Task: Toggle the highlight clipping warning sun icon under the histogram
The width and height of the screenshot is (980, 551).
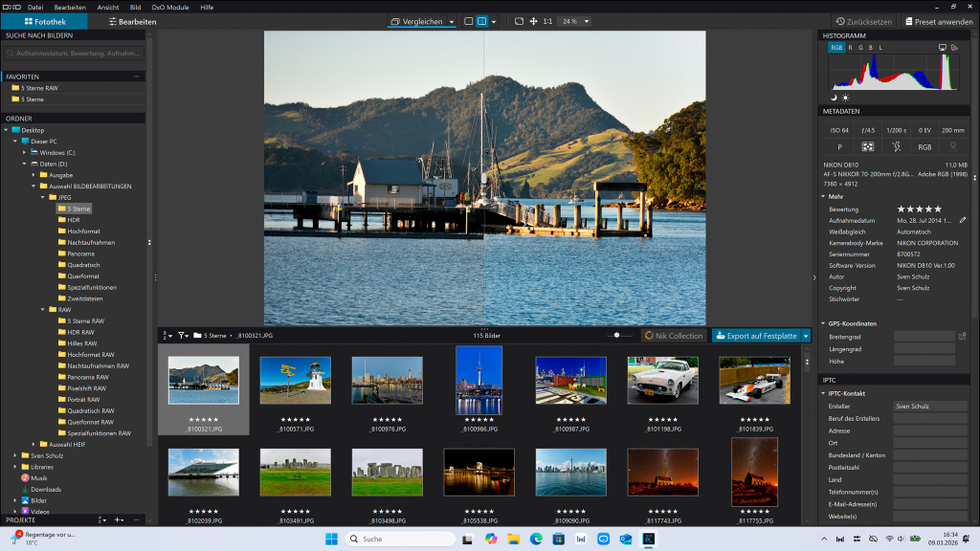Action: [846, 97]
